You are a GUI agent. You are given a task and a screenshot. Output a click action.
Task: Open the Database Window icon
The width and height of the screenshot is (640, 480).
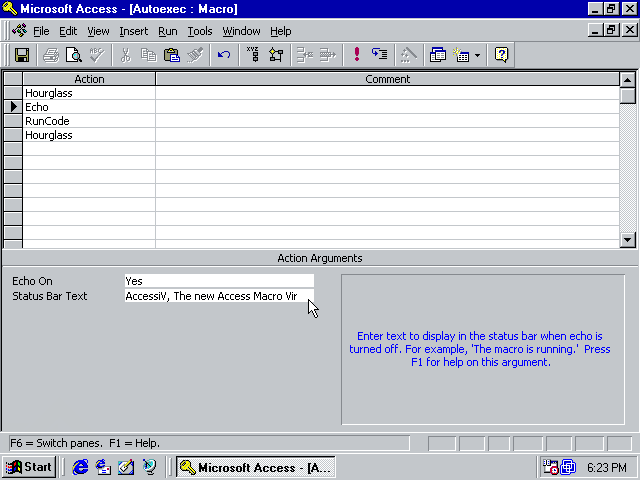pos(438,55)
